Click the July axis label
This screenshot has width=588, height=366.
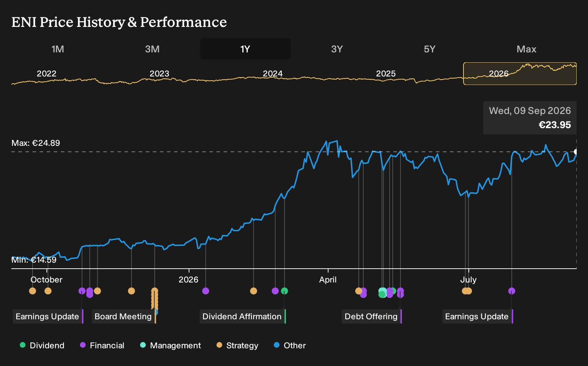click(x=468, y=280)
